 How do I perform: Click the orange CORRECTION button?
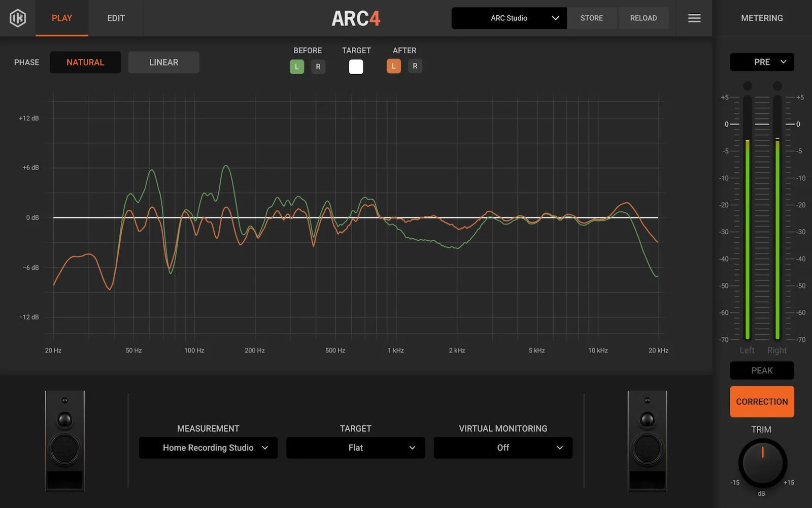(x=762, y=402)
